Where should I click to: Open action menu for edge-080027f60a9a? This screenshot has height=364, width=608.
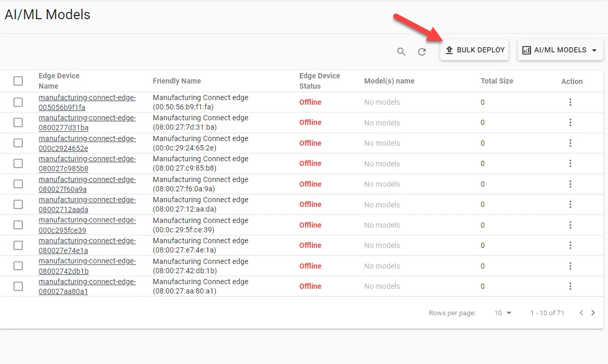point(570,184)
